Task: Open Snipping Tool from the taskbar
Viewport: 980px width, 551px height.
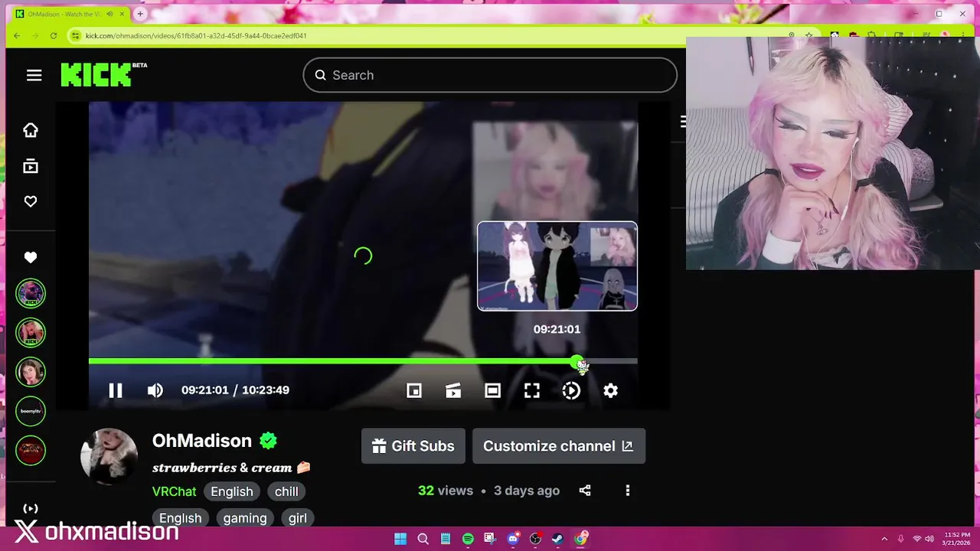Action: pos(490,539)
